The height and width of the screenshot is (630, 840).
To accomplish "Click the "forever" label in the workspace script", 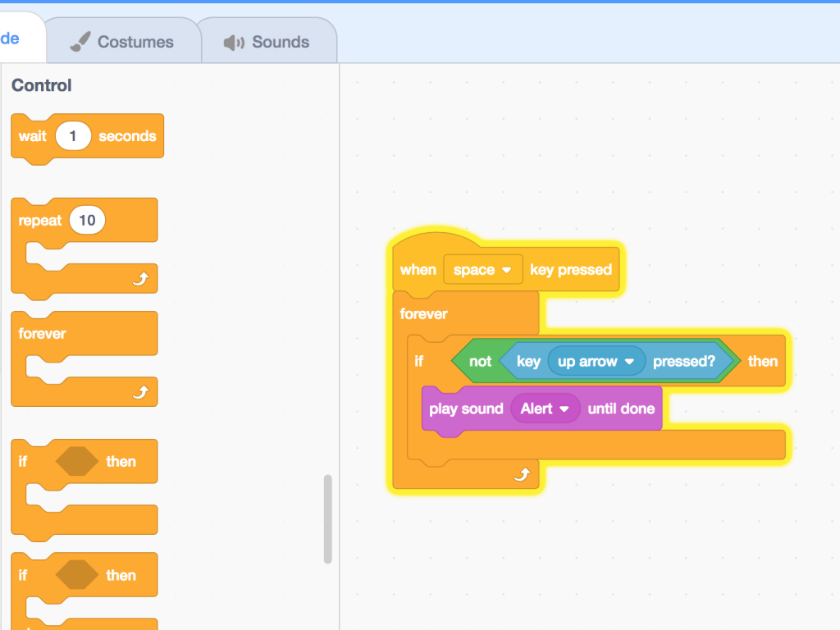I will [424, 314].
